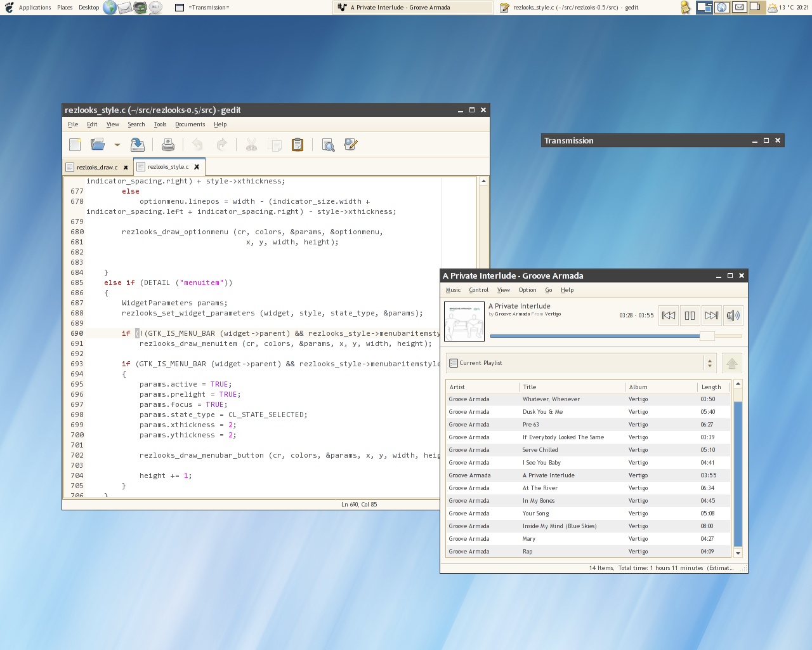Screen dimensions: 812x650
Task: Launch web browser globe icon in panel
Action: tap(110, 8)
